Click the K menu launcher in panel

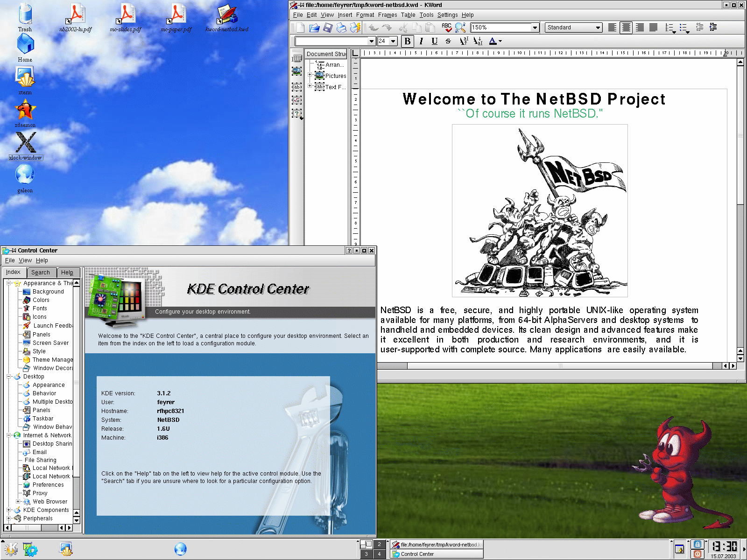point(11,549)
